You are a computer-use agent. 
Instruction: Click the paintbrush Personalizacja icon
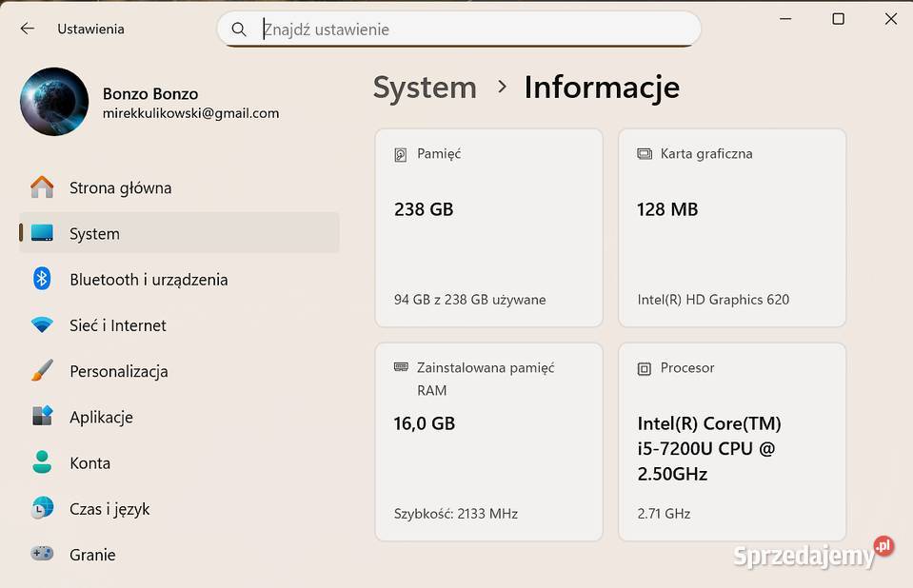(x=42, y=371)
